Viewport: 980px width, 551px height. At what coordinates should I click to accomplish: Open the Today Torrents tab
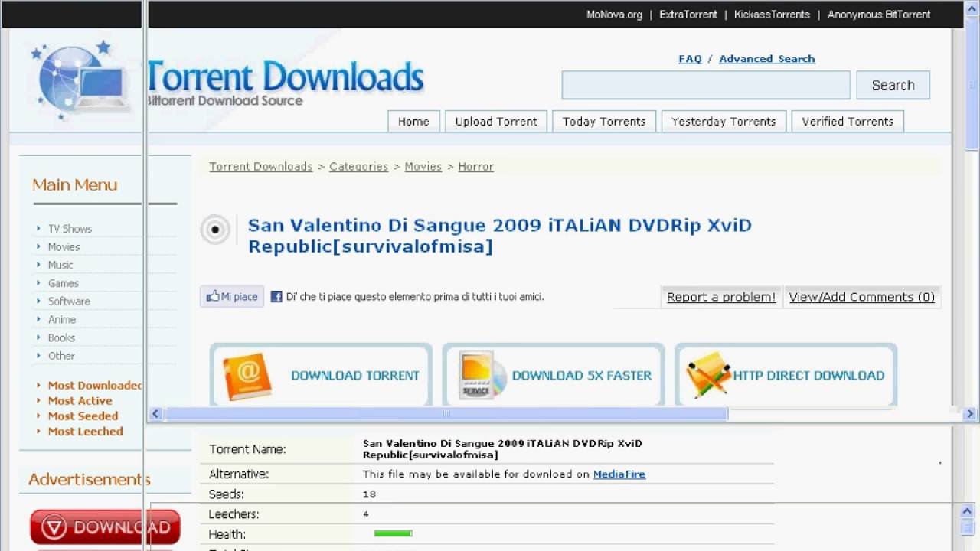coord(604,122)
